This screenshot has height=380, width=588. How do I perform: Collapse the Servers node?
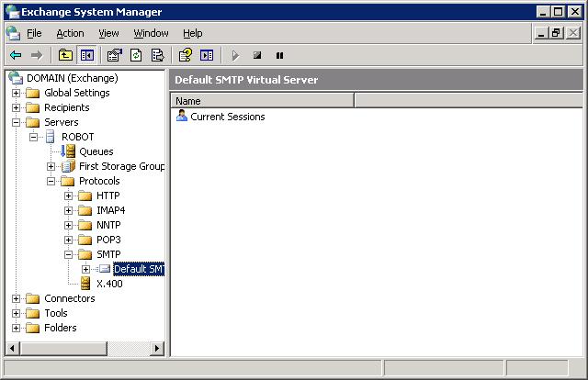click(16, 122)
